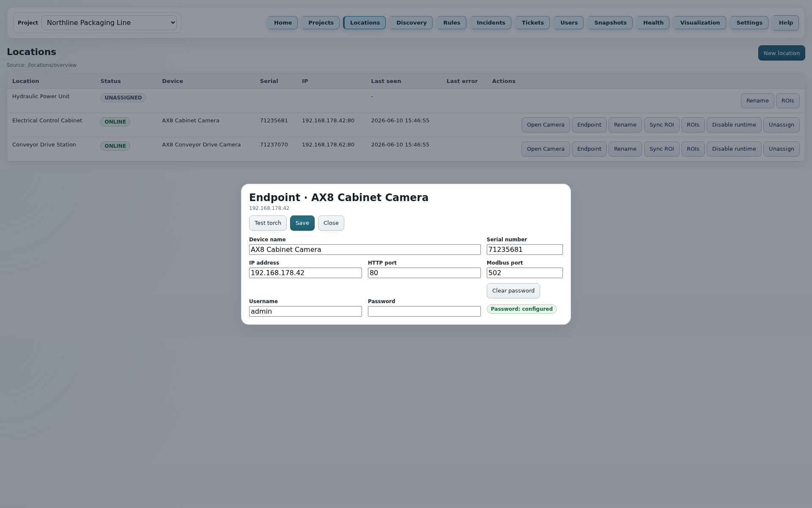Click the 'AX8 Cabinet Camera' table cell

pyautogui.click(x=191, y=121)
